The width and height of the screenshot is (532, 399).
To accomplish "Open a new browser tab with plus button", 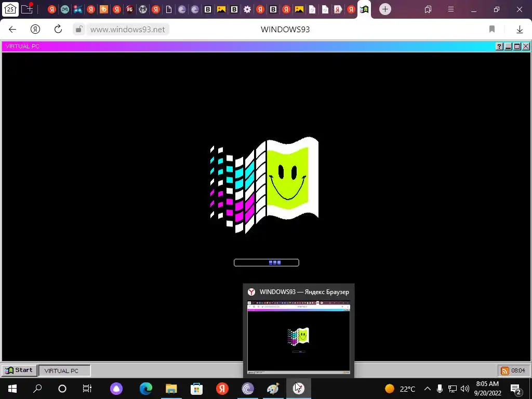I will tap(385, 9).
